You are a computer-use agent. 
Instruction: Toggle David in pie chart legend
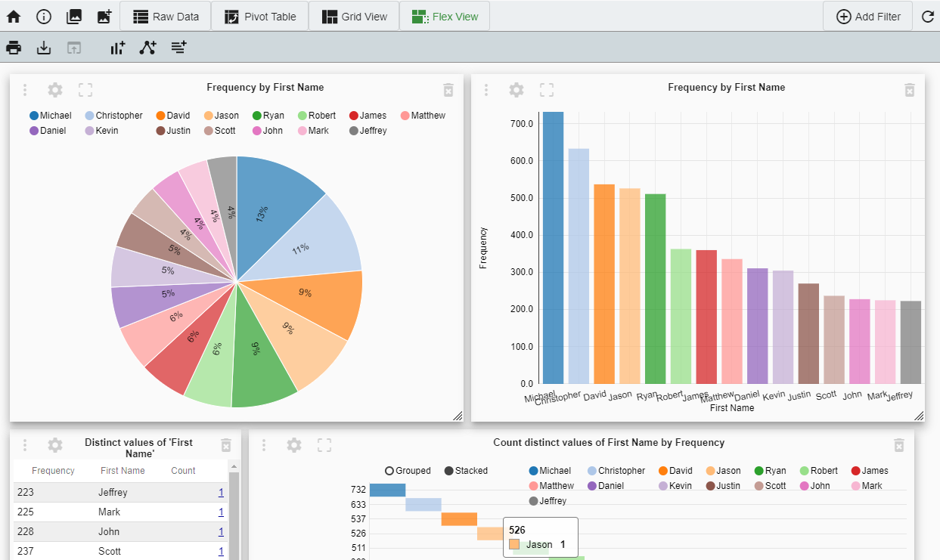tap(172, 116)
